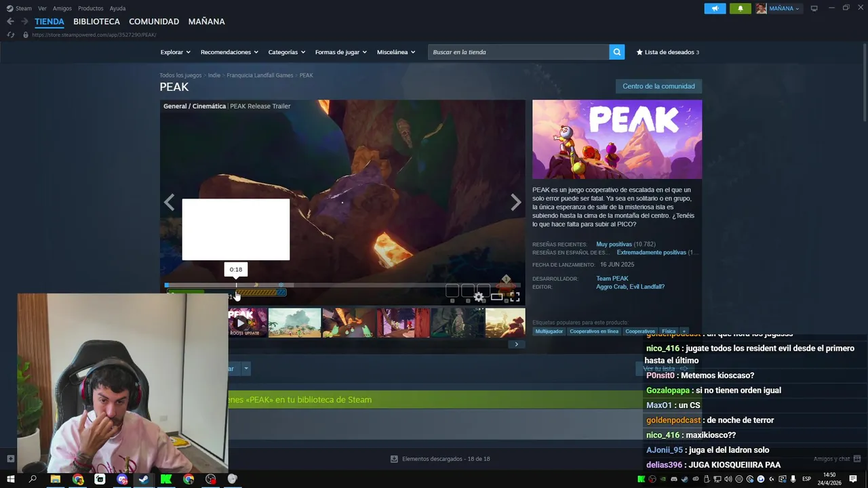The width and height of the screenshot is (868, 488).
Task: Open the downloads icon in the status bar
Action: (394, 459)
